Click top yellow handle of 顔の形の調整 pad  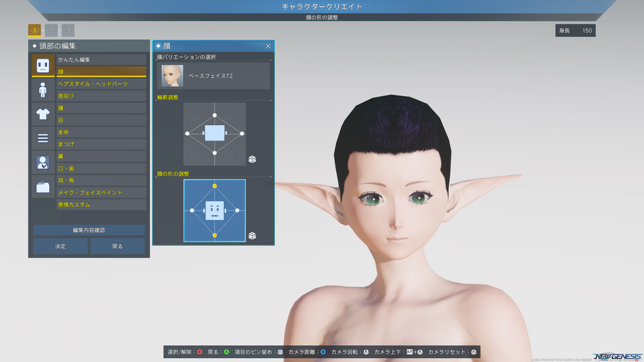(214, 186)
